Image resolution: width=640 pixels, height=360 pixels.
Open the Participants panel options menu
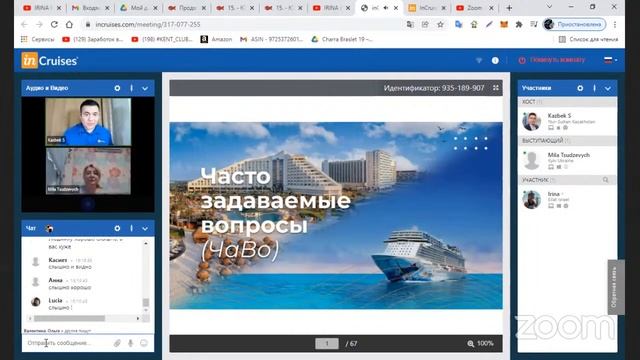pos(594,88)
